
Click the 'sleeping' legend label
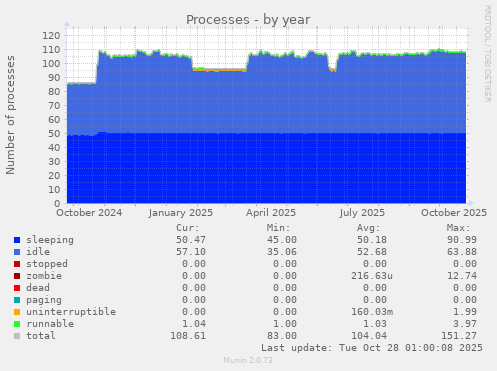[x=50, y=240]
